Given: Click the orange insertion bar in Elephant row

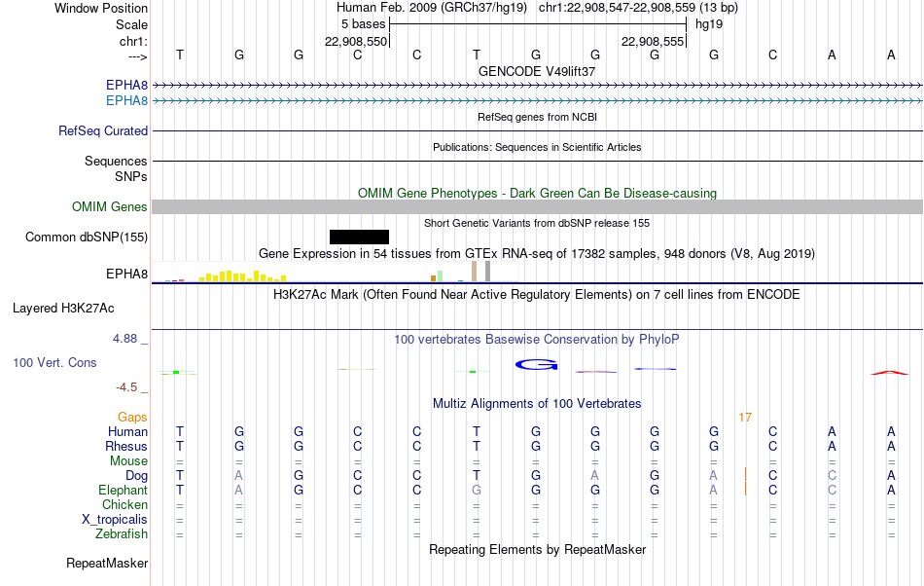Looking at the screenshot, I should point(745,490).
